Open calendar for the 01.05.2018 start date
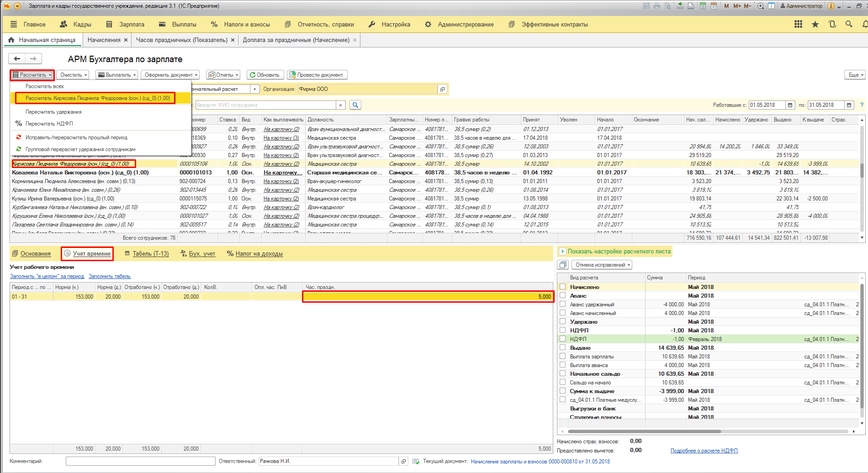Viewport: 868px width, 473px height. tap(790, 105)
